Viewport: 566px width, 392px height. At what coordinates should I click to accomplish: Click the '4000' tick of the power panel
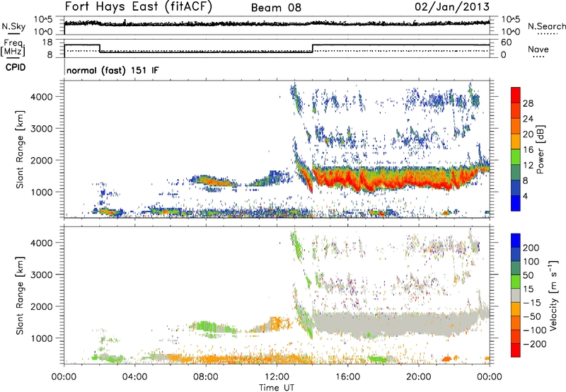(x=42, y=97)
